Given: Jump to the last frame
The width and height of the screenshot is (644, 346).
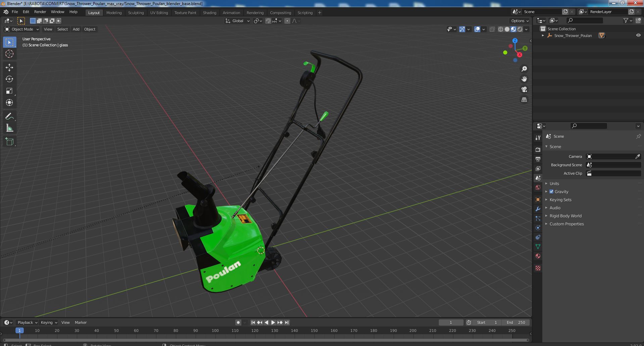Looking at the screenshot, I should tap(287, 322).
